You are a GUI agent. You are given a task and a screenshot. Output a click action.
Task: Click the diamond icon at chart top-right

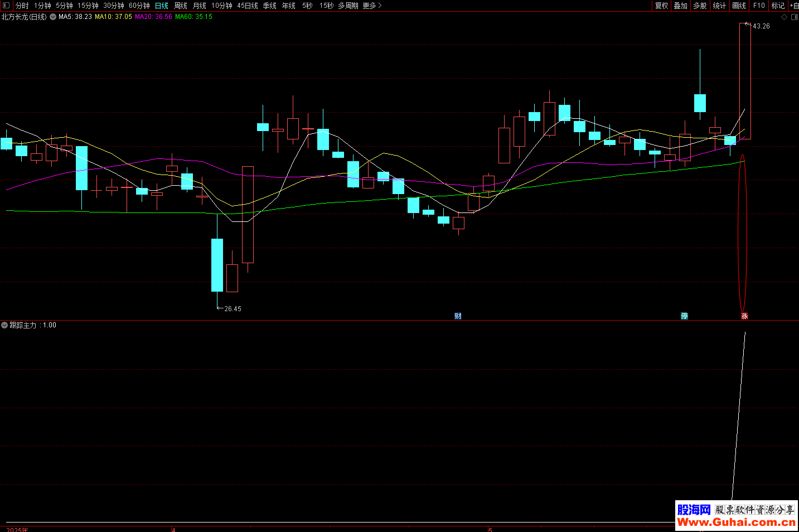pyautogui.click(x=784, y=17)
